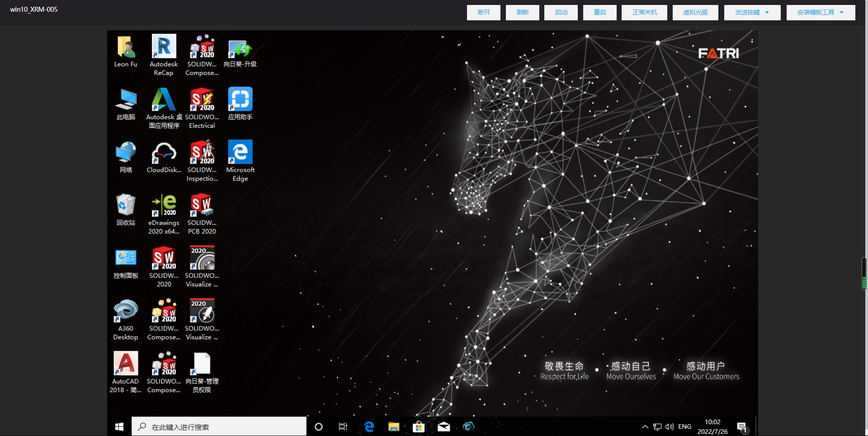Viewport: 868px width, 436px height.
Task: Select the SOLIDWORKS Inspection shortcut
Action: pyautogui.click(x=202, y=161)
